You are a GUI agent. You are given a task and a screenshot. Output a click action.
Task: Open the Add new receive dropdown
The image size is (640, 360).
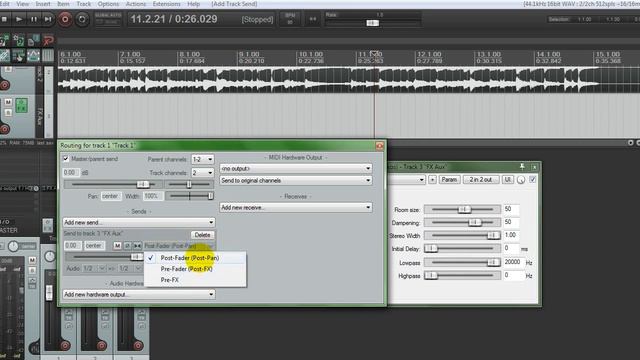(x=296, y=207)
